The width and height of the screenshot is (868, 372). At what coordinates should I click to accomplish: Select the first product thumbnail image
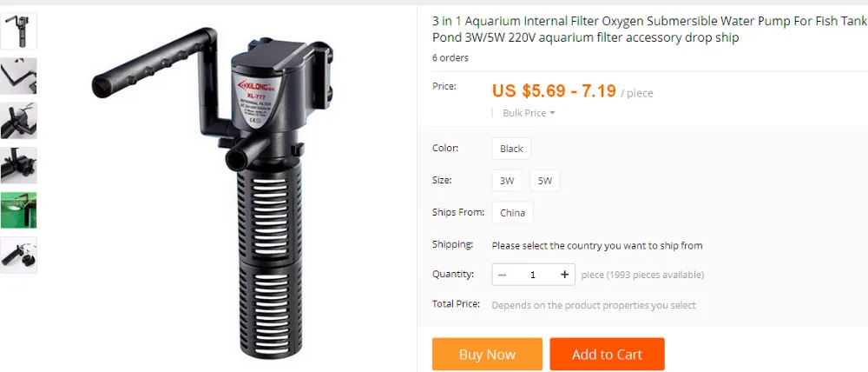[x=18, y=31]
